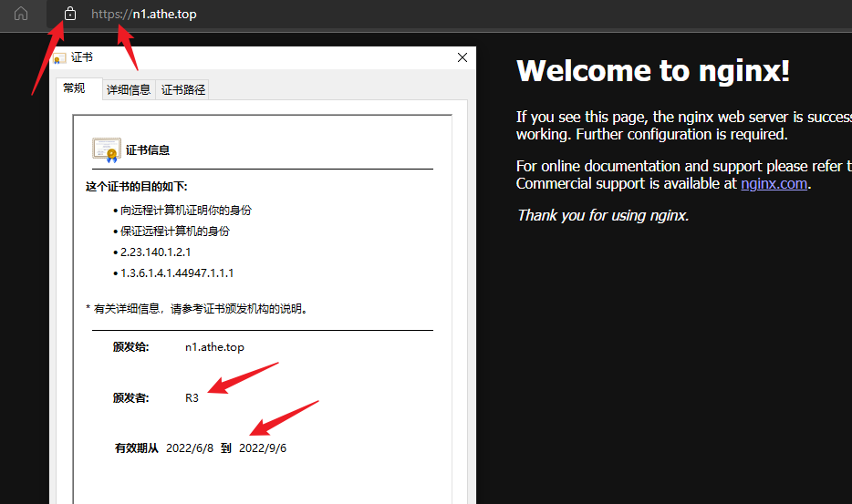The height and width of the screenshot is (504, 852).
Task: Click the text 这个证书的目的如下:
Action: [137, 187]
